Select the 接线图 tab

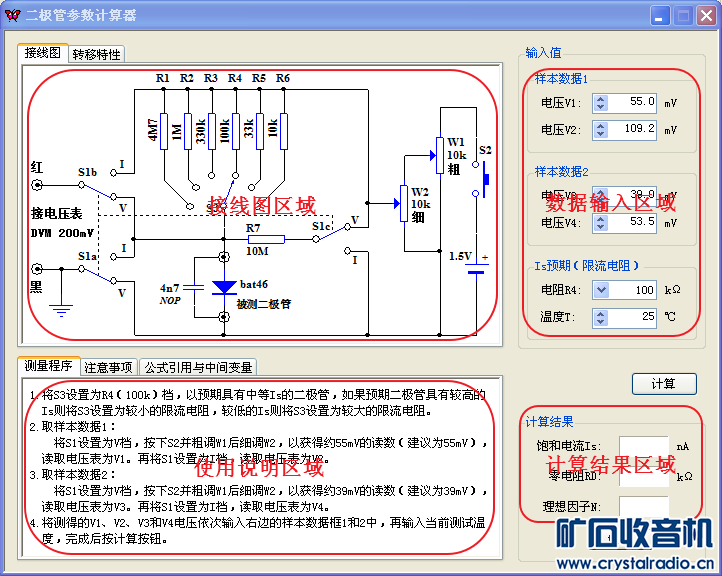click(x=43, y=52)
